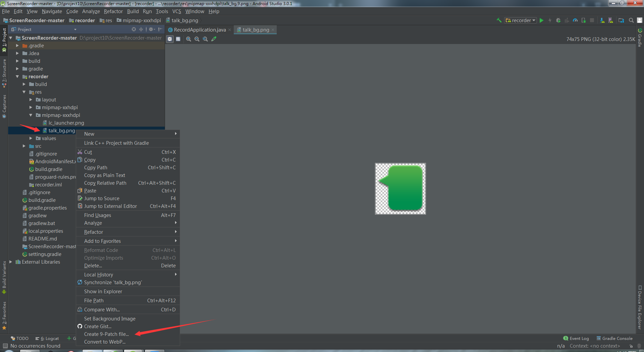Select Create 9-Patch file from context menu

coord(106,334)
